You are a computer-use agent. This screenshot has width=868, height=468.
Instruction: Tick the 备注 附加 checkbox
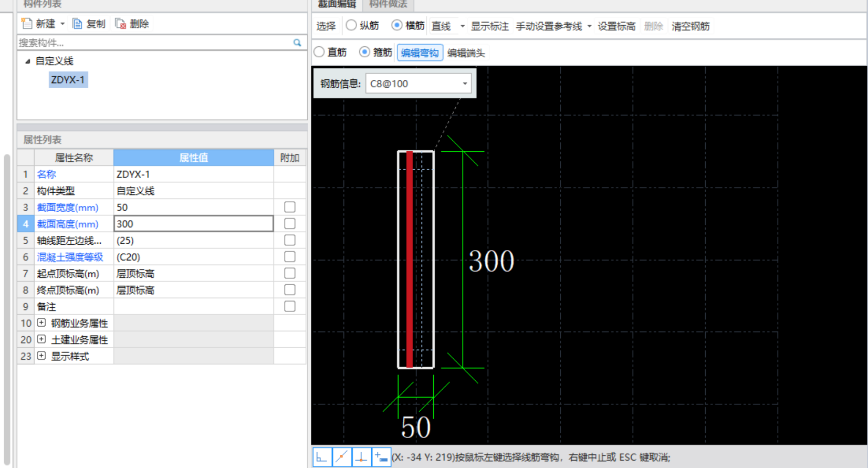(290, 306)
